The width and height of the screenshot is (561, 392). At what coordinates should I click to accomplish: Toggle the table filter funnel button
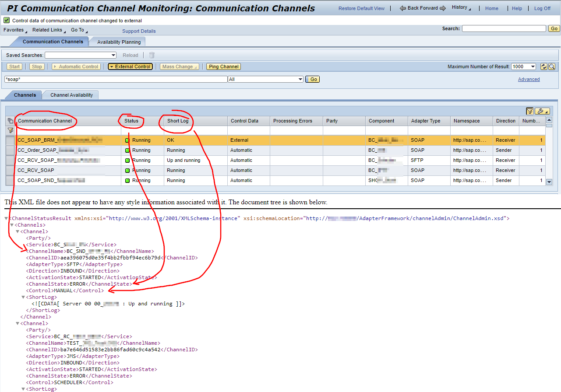coord(530,111)
